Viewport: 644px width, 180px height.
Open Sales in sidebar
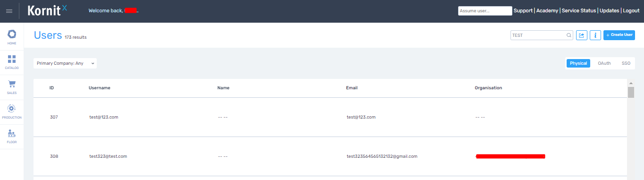coord(12,87)
